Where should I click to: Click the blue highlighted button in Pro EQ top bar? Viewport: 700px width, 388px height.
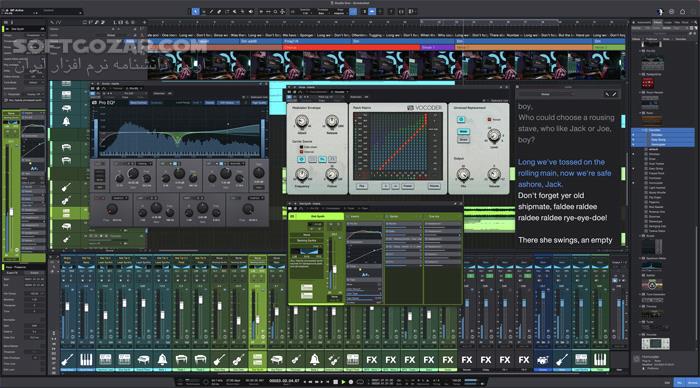point(138,103)
